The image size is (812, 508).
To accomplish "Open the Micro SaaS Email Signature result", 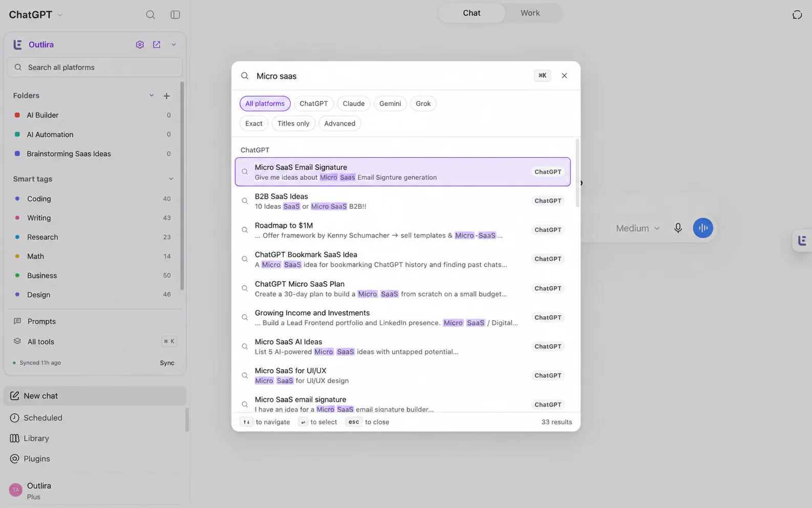I will pos(402,172).
